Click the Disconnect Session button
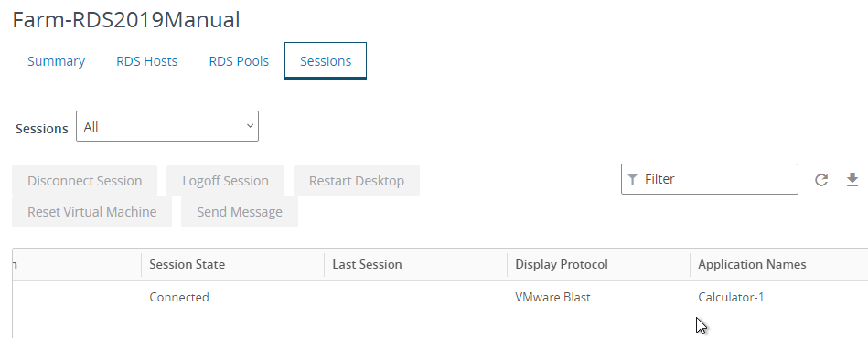 tap(85, 181)
